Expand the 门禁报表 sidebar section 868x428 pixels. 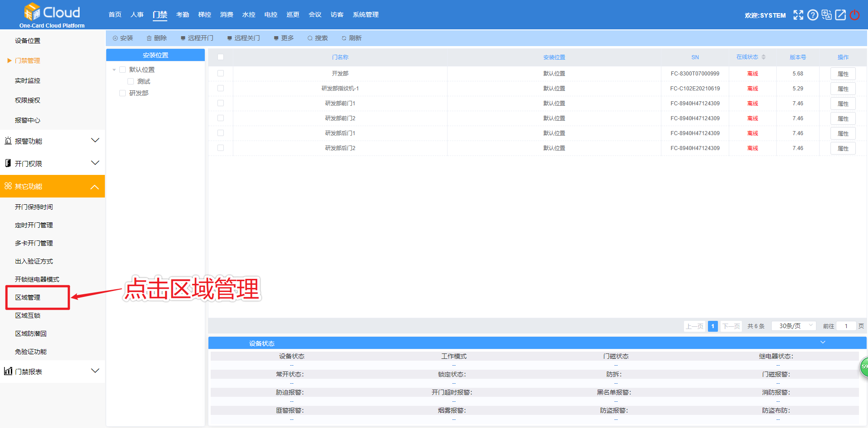click(95, 371)
